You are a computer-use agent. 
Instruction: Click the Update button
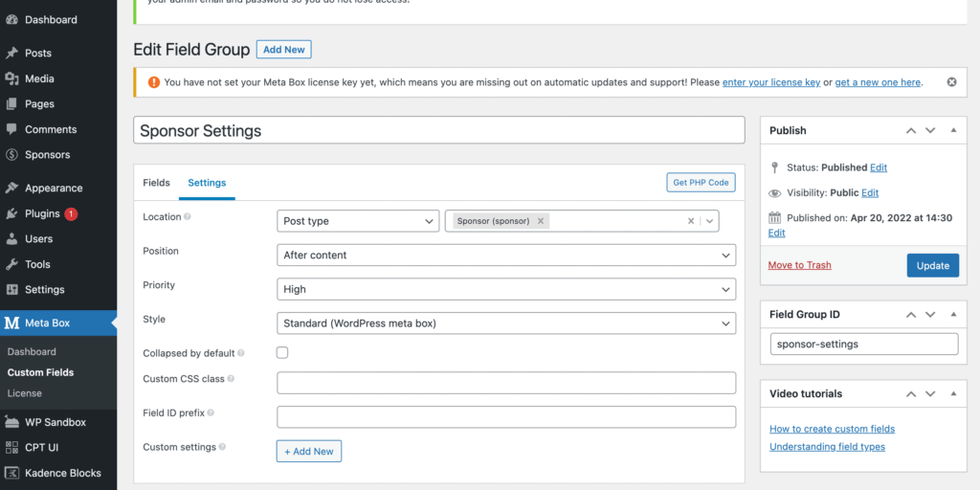pyautogui.click(x=932, y=265)
